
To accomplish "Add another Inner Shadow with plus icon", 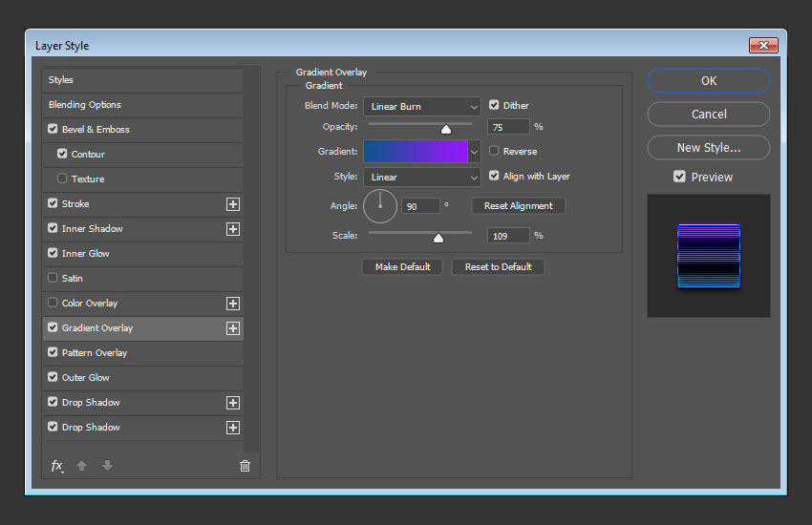I will [233, 229].
